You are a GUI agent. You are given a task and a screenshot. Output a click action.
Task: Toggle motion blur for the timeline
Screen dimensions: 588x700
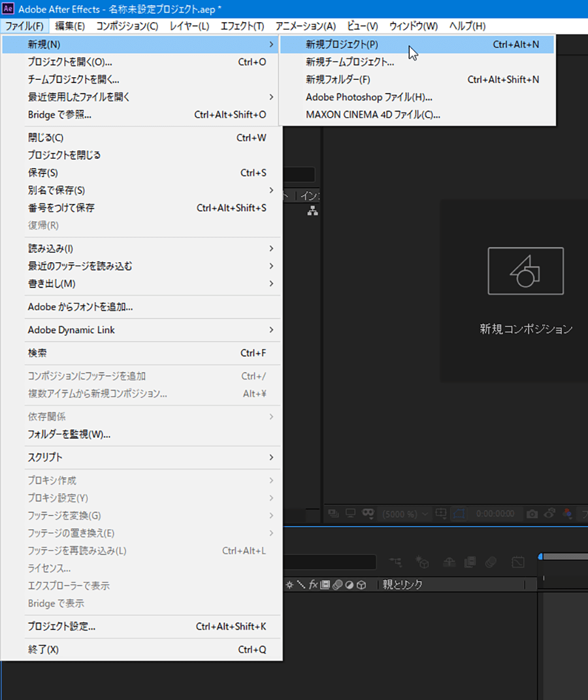(x=491, y=562)
